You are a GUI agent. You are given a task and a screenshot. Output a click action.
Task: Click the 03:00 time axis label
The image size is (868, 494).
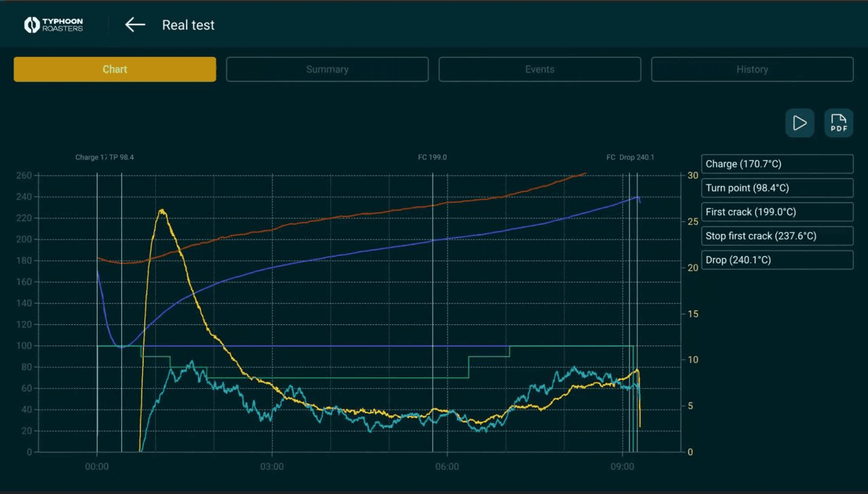(x=272, y=467)
